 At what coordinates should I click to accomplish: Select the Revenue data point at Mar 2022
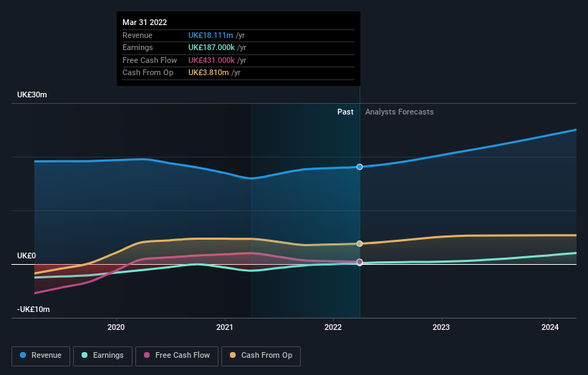pyautogui.click(x=360, y=167)
